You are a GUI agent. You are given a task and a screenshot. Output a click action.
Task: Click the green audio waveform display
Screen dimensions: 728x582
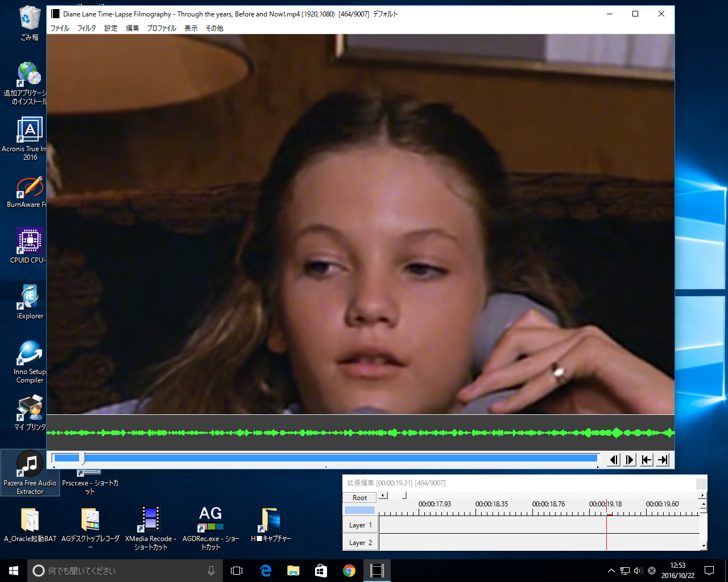point(360,433)
